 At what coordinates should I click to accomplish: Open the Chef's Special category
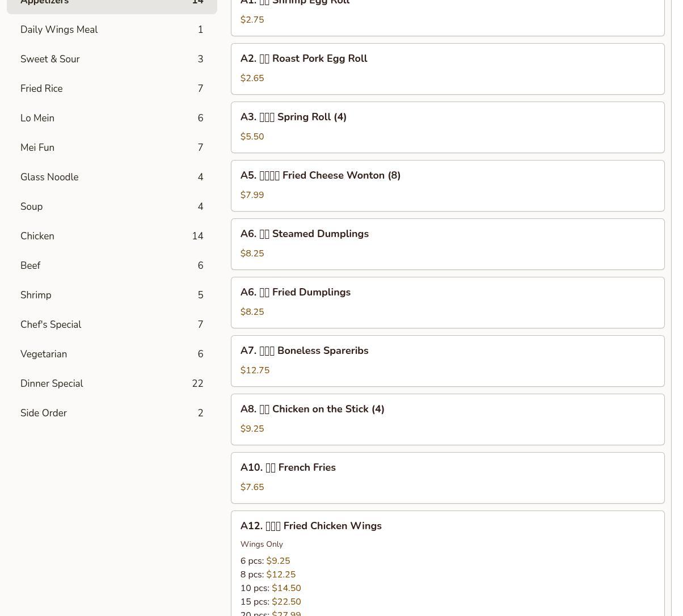click(x=112, y=324)
